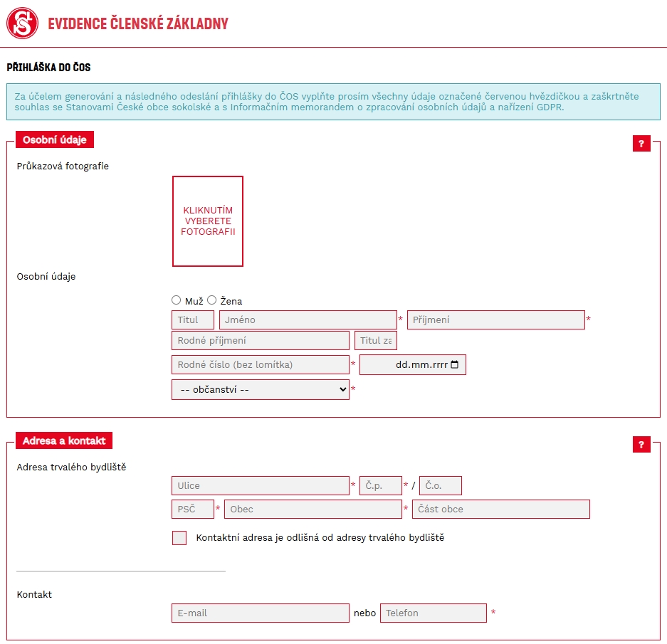Screen dimensions: 667x644
Task: Click the Rodné příjmení field
Action: pos(261,341)
